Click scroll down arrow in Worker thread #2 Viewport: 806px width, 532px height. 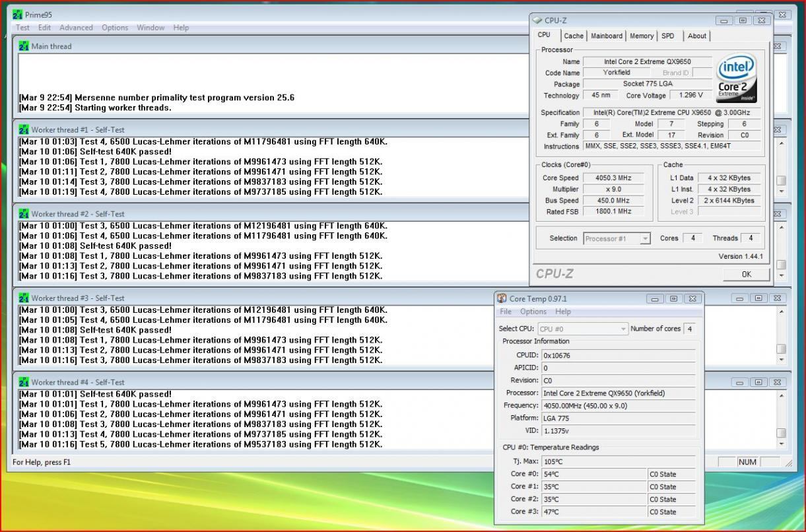pyautogui.click(x=782, y=275)
